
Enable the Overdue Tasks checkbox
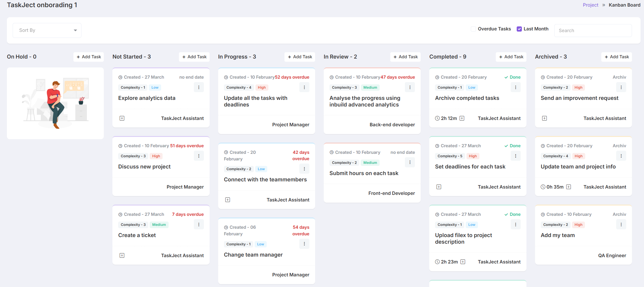tap(473, 29)
